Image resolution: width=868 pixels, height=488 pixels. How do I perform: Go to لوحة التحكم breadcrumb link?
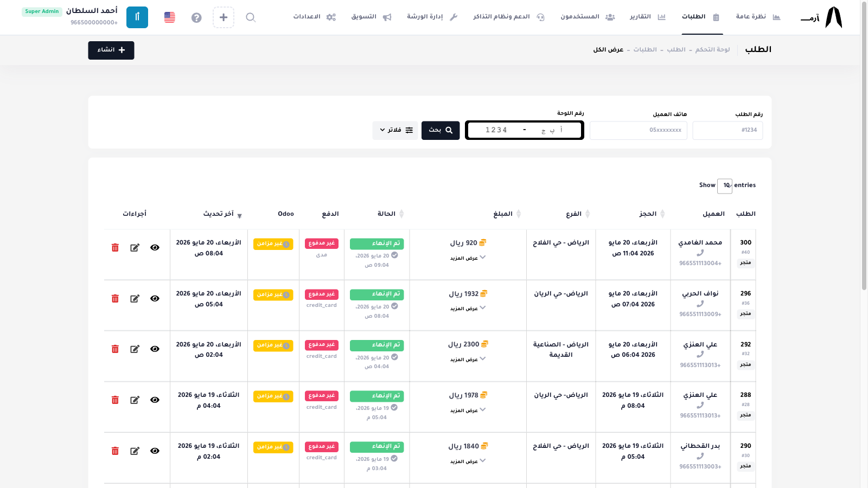(713, 50)
